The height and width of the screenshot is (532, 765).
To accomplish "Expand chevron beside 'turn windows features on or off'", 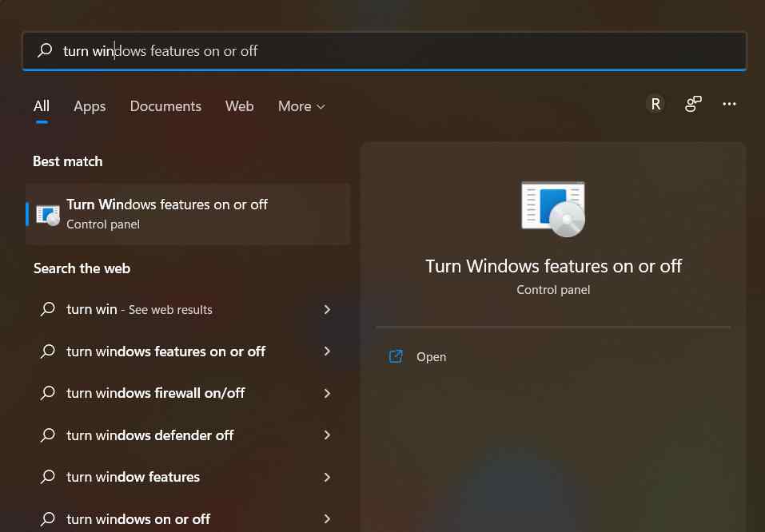I will pos(328,351).
